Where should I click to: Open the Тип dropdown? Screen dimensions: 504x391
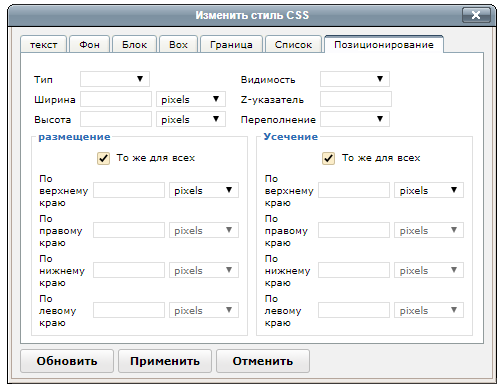[115, 79]
